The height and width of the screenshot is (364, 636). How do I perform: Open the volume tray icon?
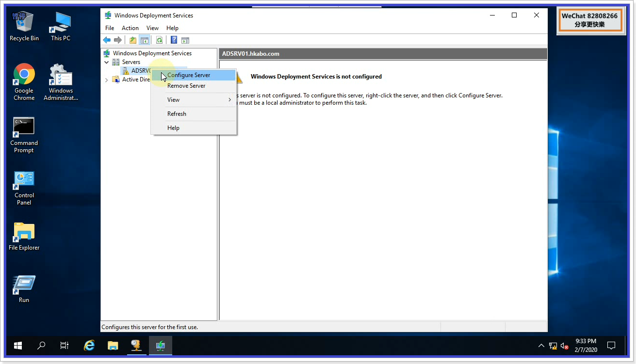(565, 346)
